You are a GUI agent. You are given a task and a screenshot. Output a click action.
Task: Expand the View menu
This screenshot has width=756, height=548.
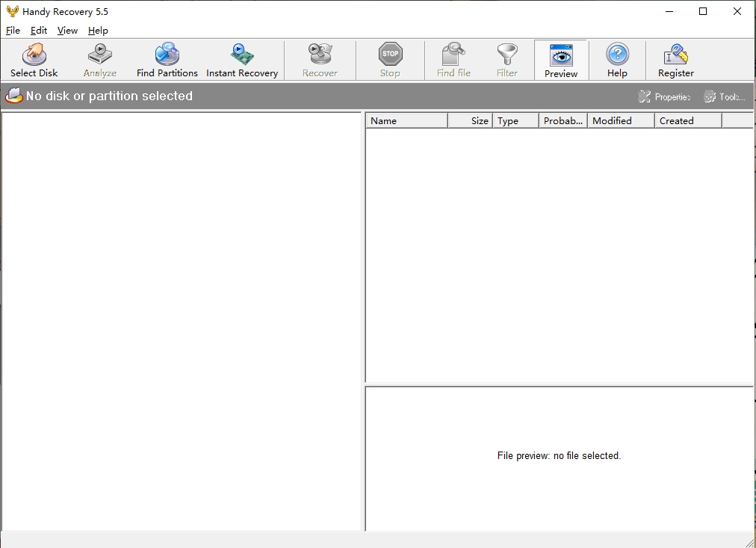click(x=67, y=31)
